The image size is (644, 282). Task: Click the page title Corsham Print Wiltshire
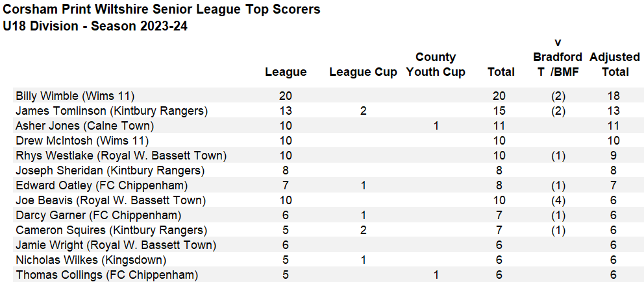162,10
